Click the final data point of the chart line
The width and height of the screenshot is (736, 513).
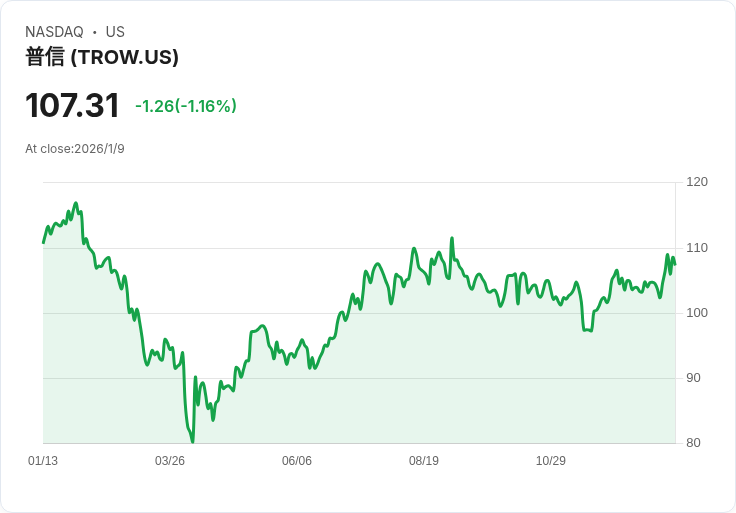pyautogui.click(x=675, y=264)
